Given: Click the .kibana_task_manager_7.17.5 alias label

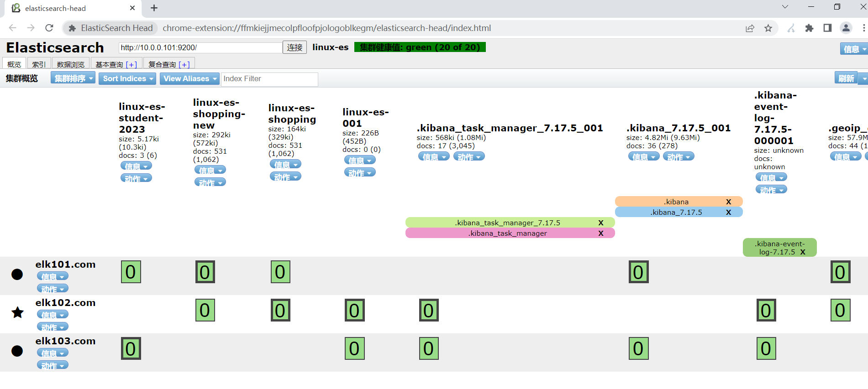Looking at the screenshot, I should (507, 223).
